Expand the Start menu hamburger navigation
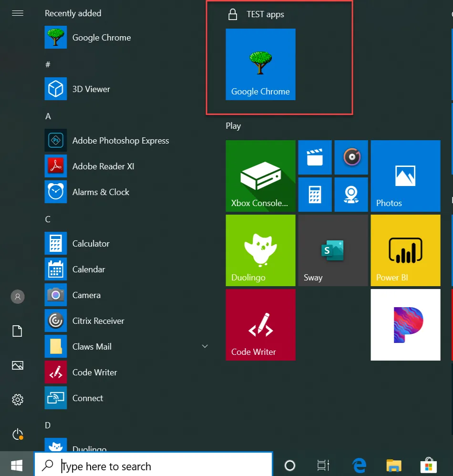The image size is (453, 476). click(x=18, y=13)
